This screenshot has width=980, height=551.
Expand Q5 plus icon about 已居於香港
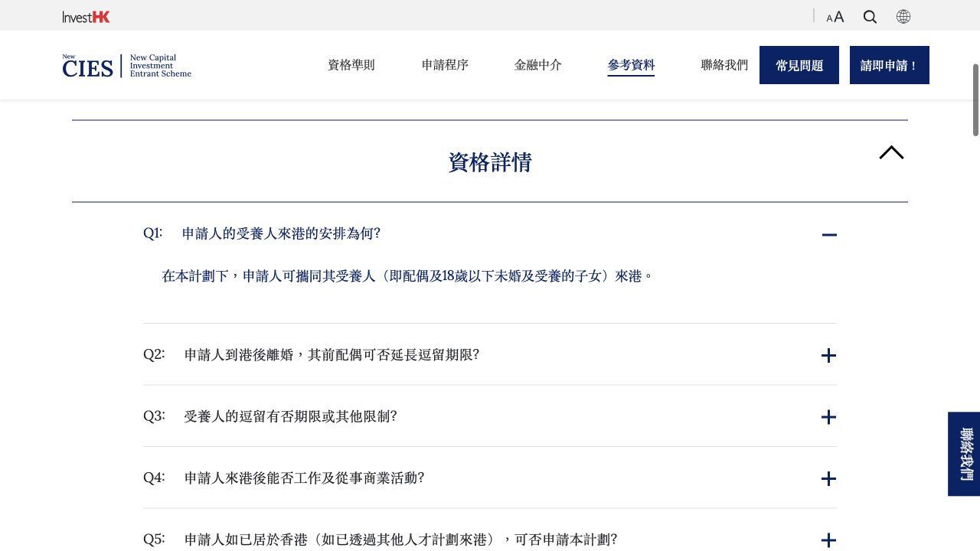[828, 540]
